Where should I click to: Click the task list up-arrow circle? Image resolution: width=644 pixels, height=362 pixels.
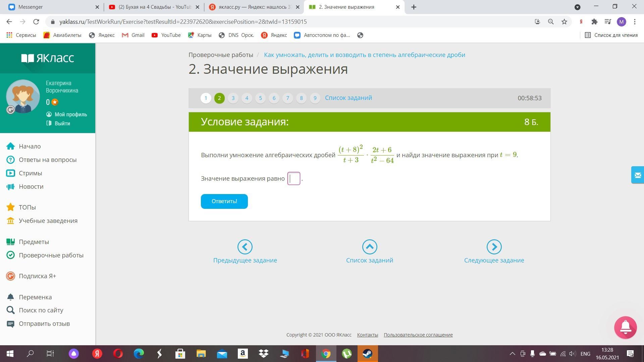point(369,247)
